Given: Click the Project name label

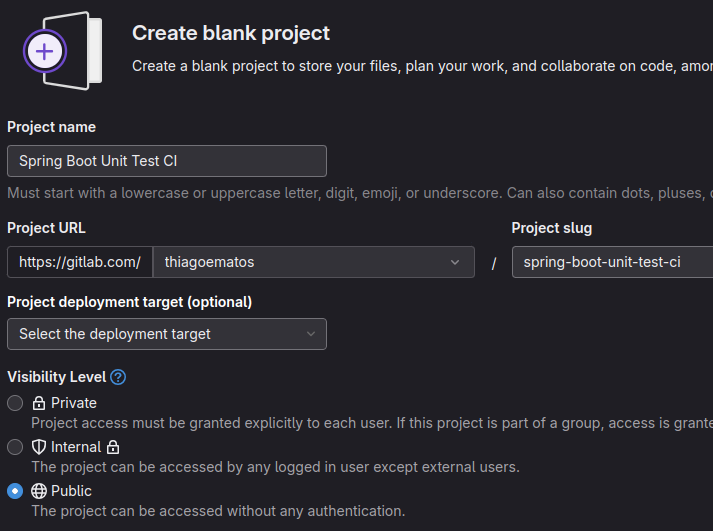Looking at the screenshot, I should 51,127.
